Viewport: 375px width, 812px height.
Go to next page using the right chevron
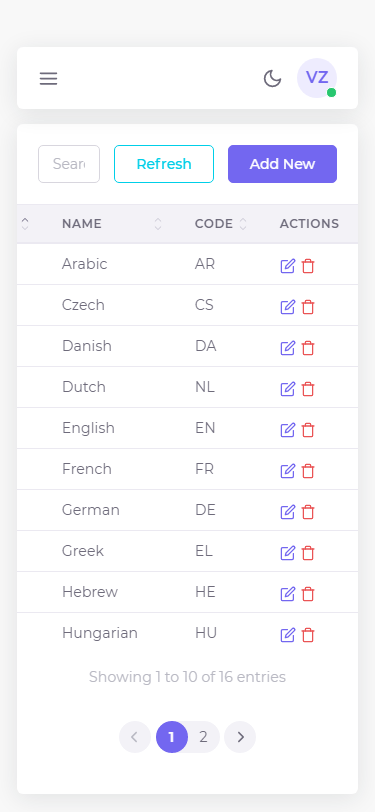click(240, 737)
